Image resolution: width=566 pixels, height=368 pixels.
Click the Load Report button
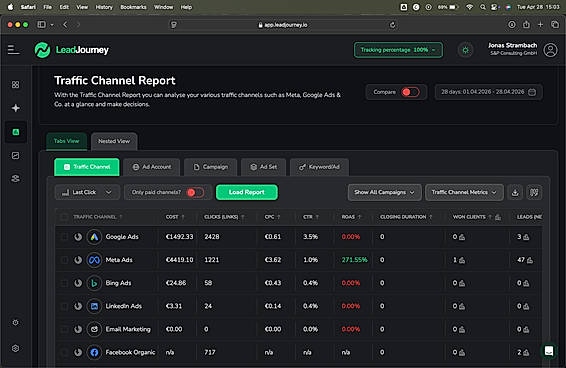coord(247,192)
